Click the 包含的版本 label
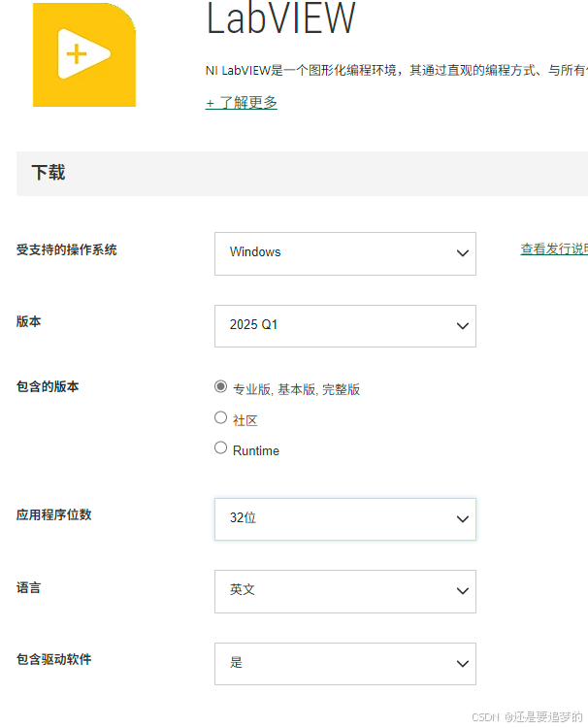This screenshot has width=588, height=728. click(x=48, y=386)
